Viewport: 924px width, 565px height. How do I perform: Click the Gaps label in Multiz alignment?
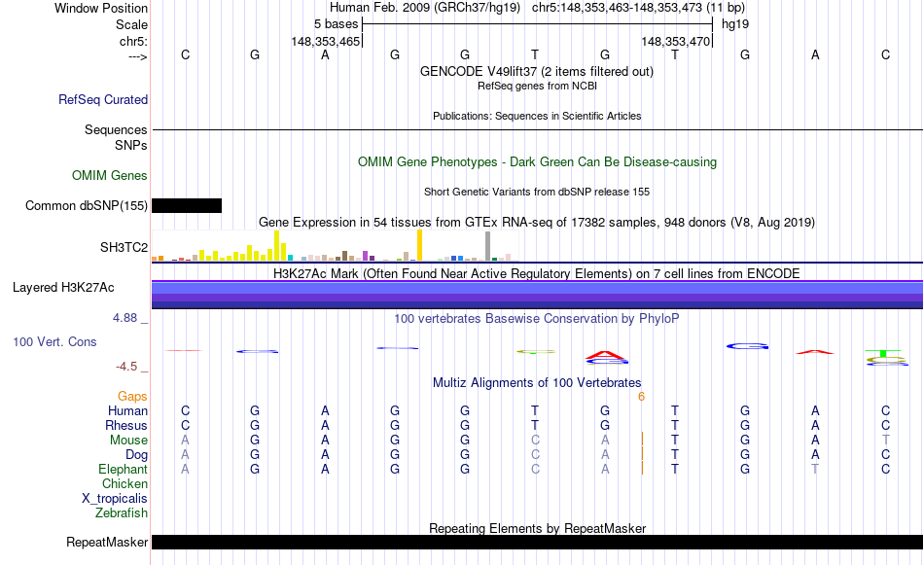pos(132,397)
